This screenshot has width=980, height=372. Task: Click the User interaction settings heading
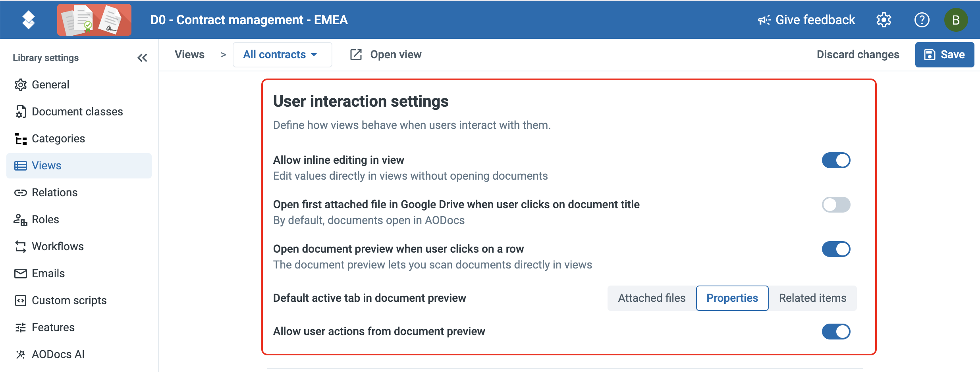[x=361, y=102]
